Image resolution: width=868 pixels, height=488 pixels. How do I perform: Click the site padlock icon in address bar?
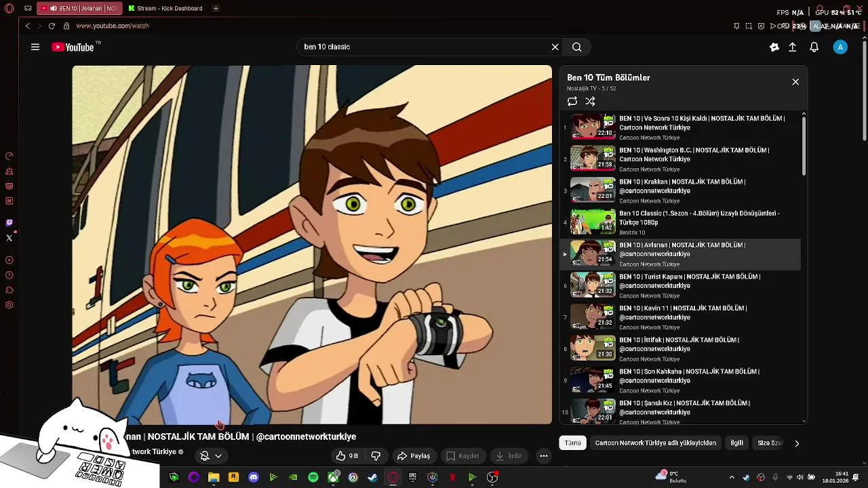[66, 26]
